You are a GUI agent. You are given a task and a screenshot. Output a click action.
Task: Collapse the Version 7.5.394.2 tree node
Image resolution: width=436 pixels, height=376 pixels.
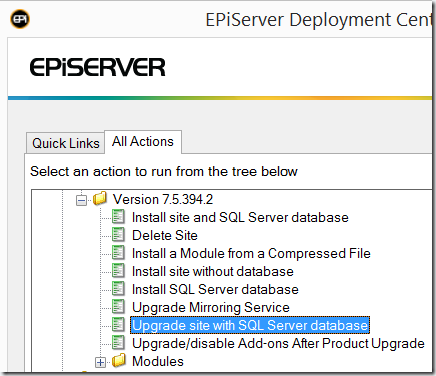click(x=81, y=200)
